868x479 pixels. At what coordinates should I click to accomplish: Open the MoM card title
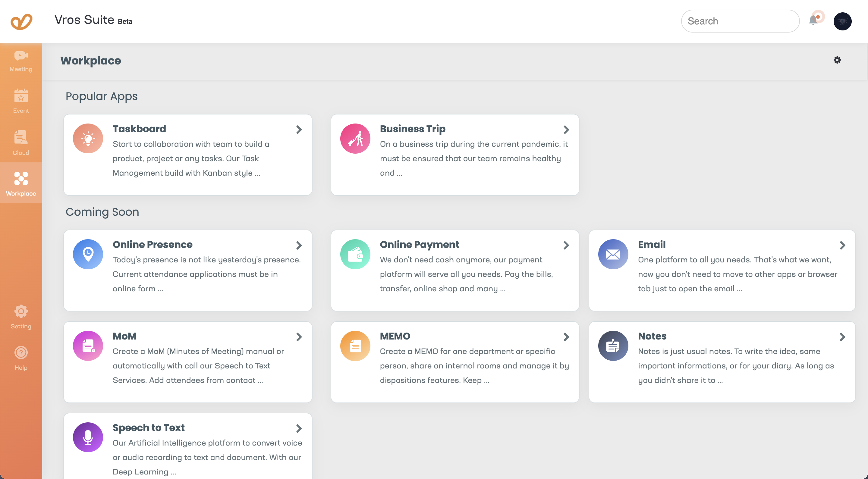click(124, 336)
